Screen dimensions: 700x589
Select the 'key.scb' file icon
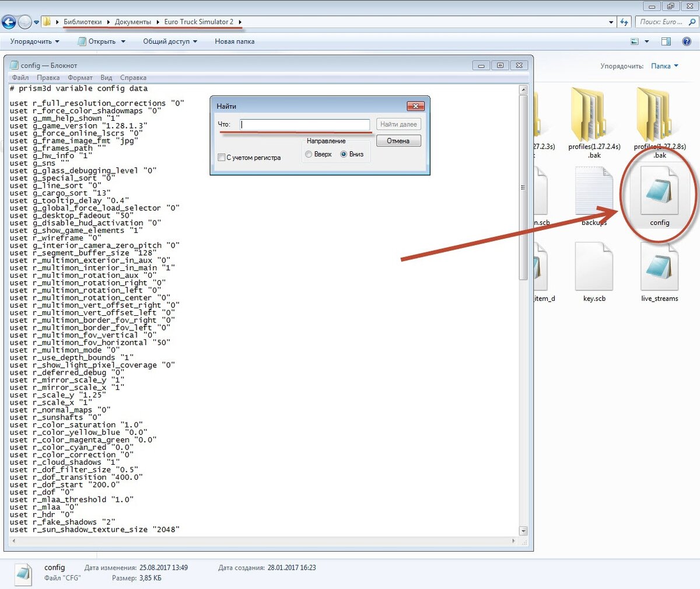(594, 272)
